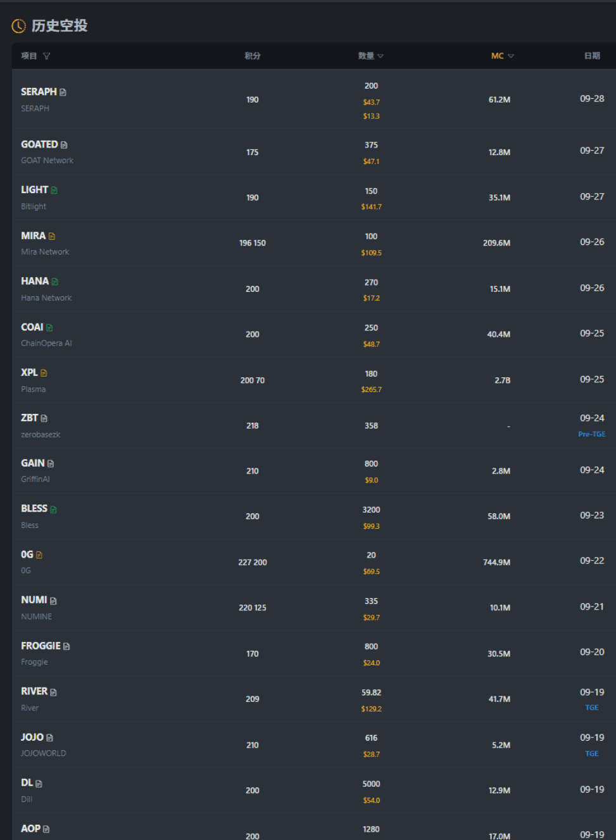Click the orange document icon beside XPL
The width and height of the screenshot is (616, 840).
coord(44,373)
